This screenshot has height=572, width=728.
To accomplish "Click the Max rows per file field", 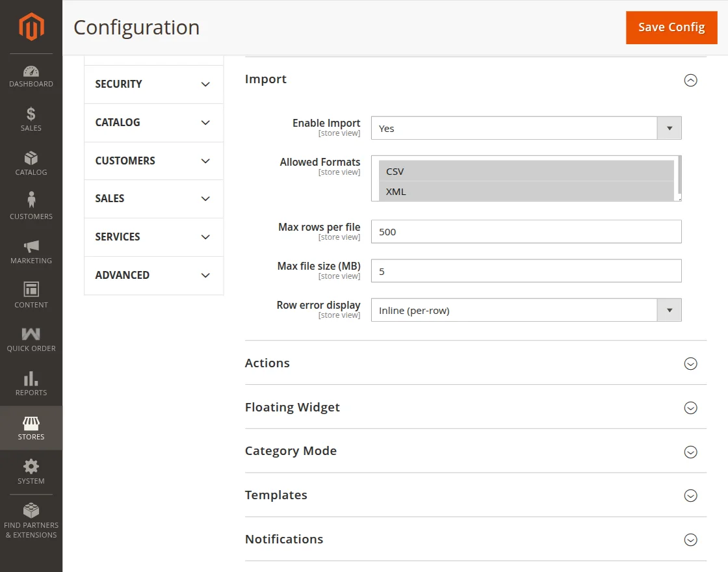I will click(526, 231).
